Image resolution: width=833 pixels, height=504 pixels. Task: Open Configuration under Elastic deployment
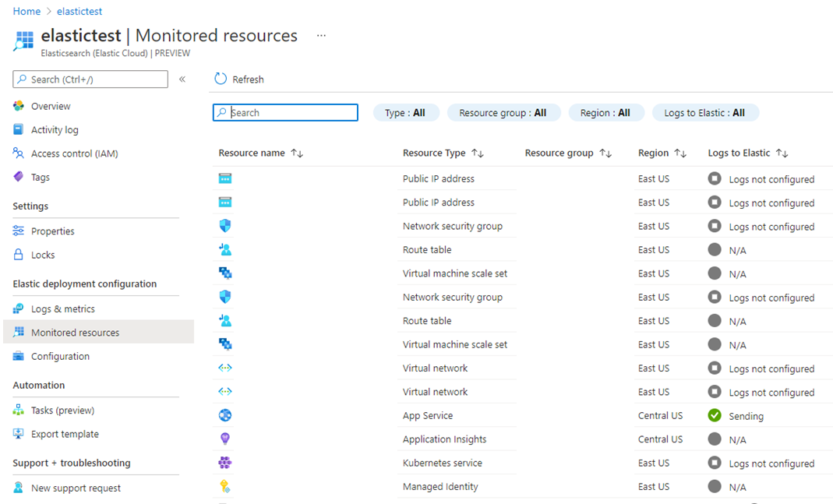(60, 356)
